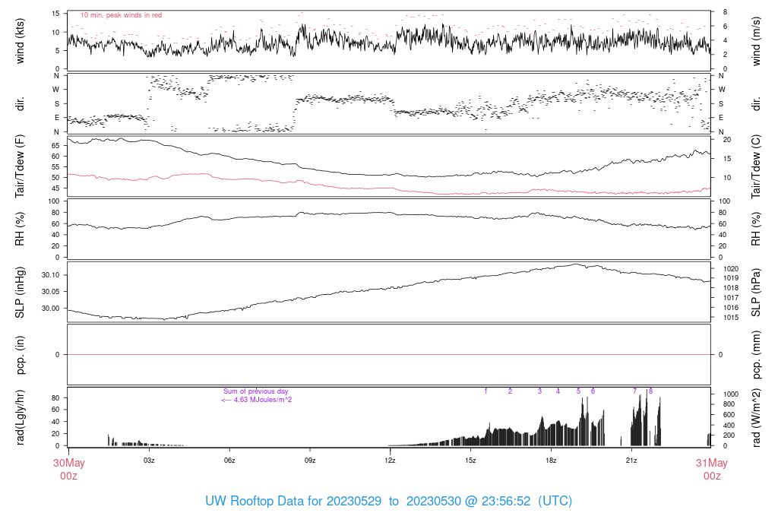The image size is (778, 532).
Task: Click the 'Tair/Tdew (C)' axis label
Action: pos(756,166)
